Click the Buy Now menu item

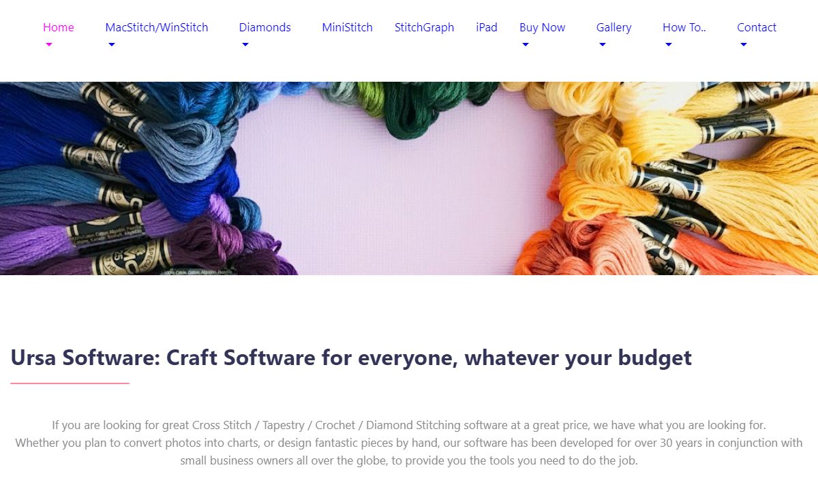click(x=542, y=27)
